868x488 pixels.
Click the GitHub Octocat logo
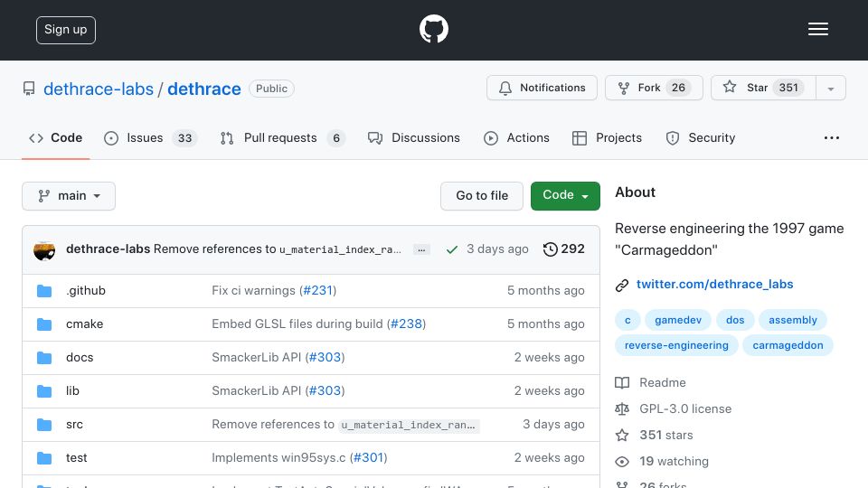tap(433, 29)
